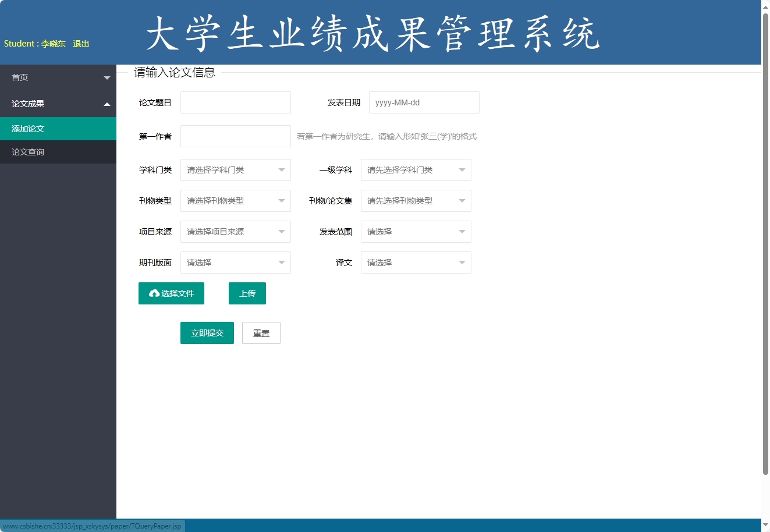
Task: Open the 项目来源 dropdown
Action: [x=235, y=232]
